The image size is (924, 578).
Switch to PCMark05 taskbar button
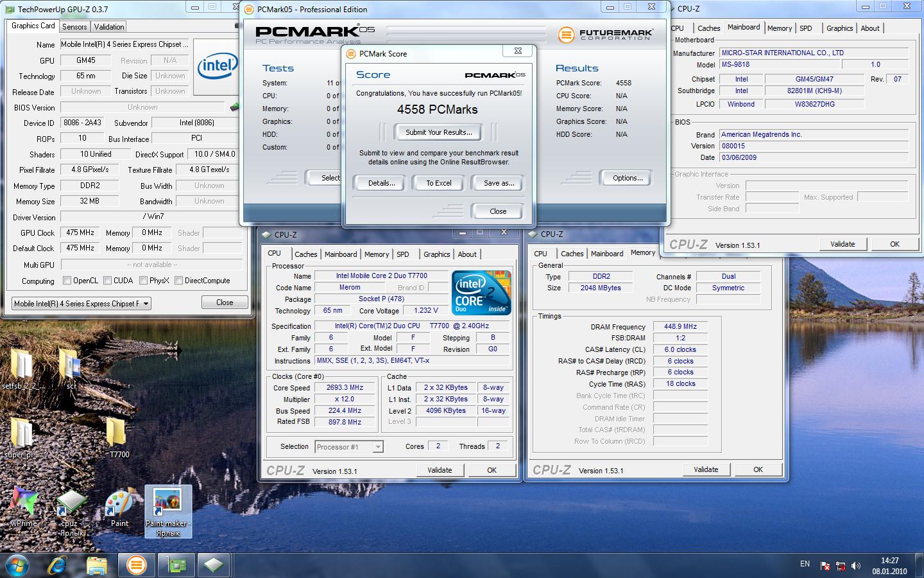coord(135,565)
